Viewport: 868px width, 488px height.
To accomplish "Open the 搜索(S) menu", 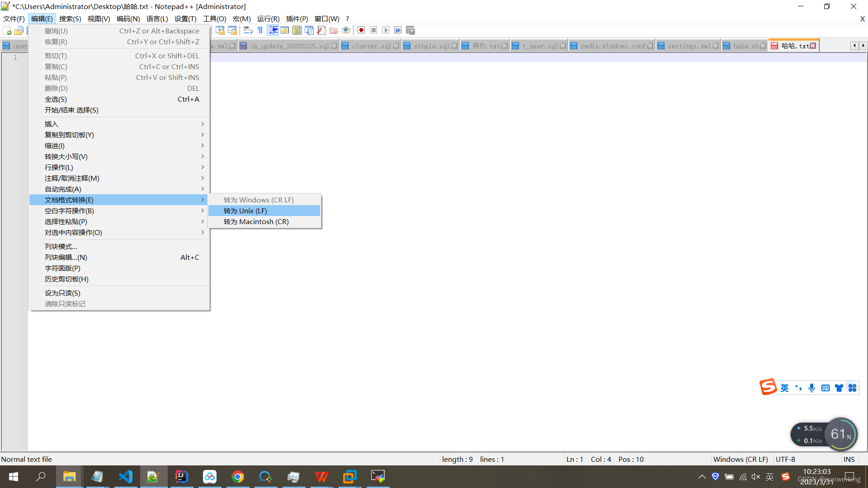I will coord(70,19).
